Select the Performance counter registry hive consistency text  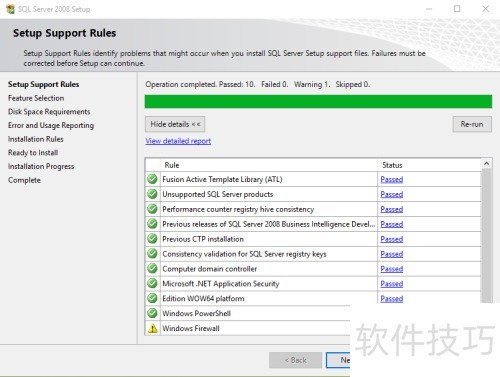click(238, 209)
